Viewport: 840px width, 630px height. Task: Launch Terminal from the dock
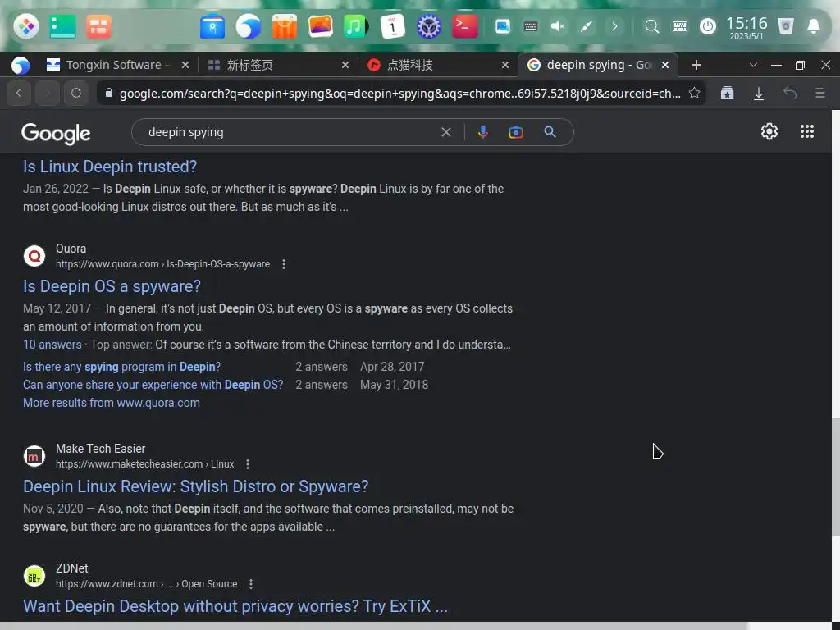coord(464,26)
